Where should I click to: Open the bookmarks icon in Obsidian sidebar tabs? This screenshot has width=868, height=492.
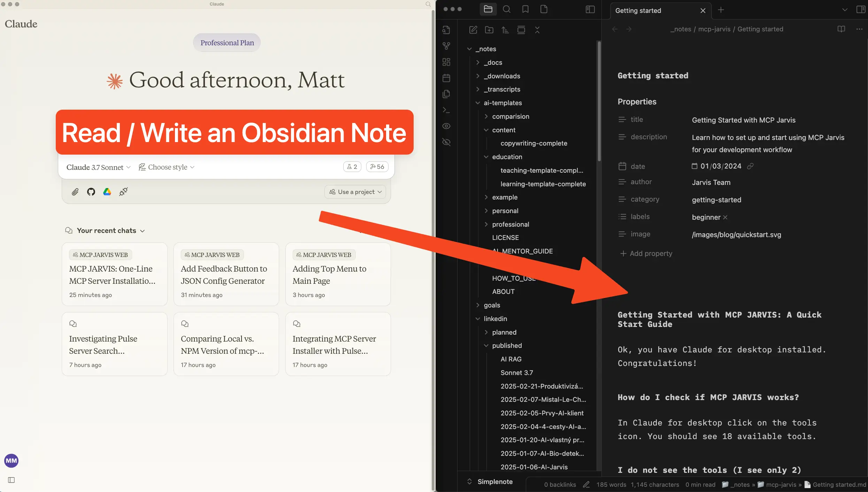tap(525, 9)
